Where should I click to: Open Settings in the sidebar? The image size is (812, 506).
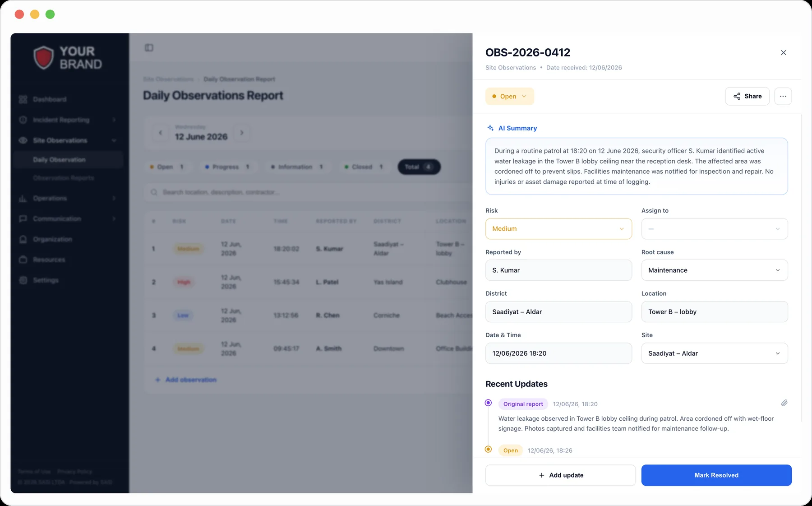tap(68, 280)
